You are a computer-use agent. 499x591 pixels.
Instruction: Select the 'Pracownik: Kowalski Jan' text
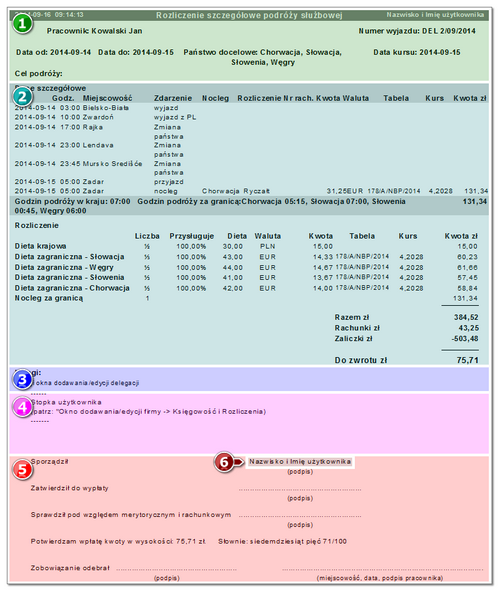(x=94, y=31)
